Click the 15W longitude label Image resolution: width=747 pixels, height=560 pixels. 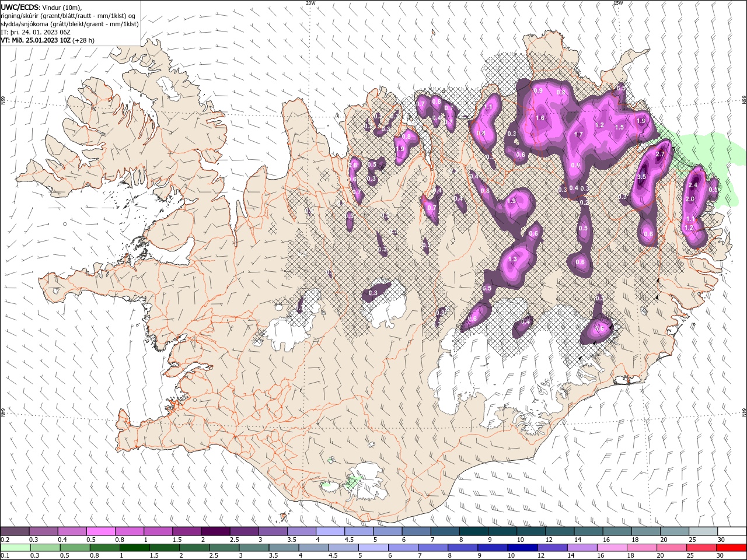click(618, 3)
